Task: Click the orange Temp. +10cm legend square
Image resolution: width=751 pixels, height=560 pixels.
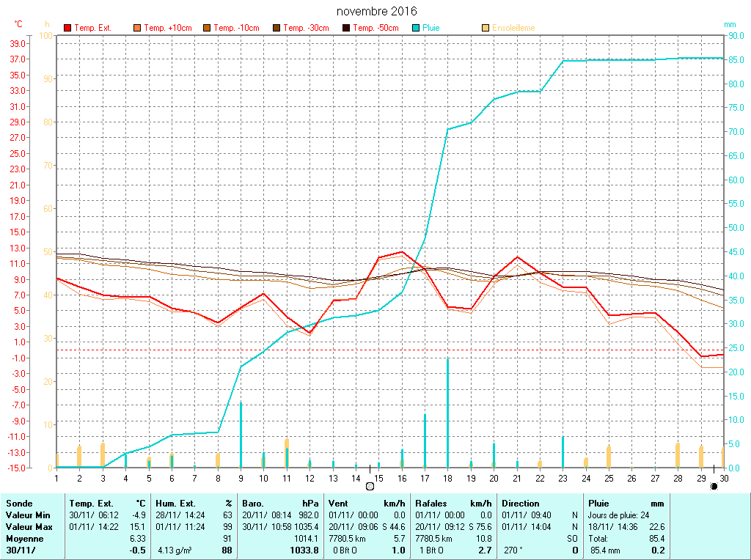Action: [x=137, y=29]
